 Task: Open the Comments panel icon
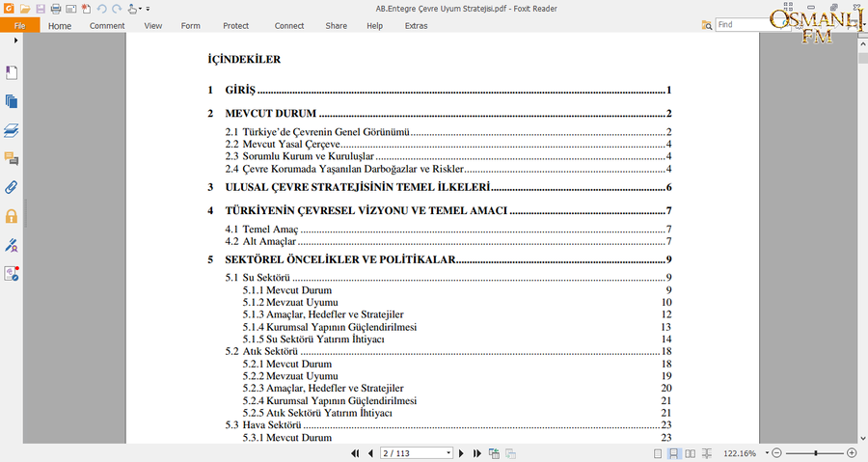[11, 159]
